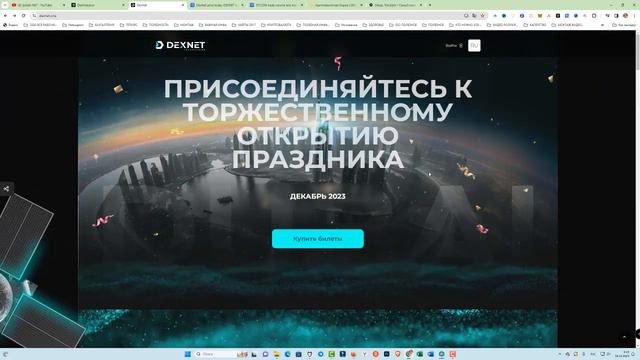Show hidden system tray icons
The image size is (640, 360).
coord(560,354)
